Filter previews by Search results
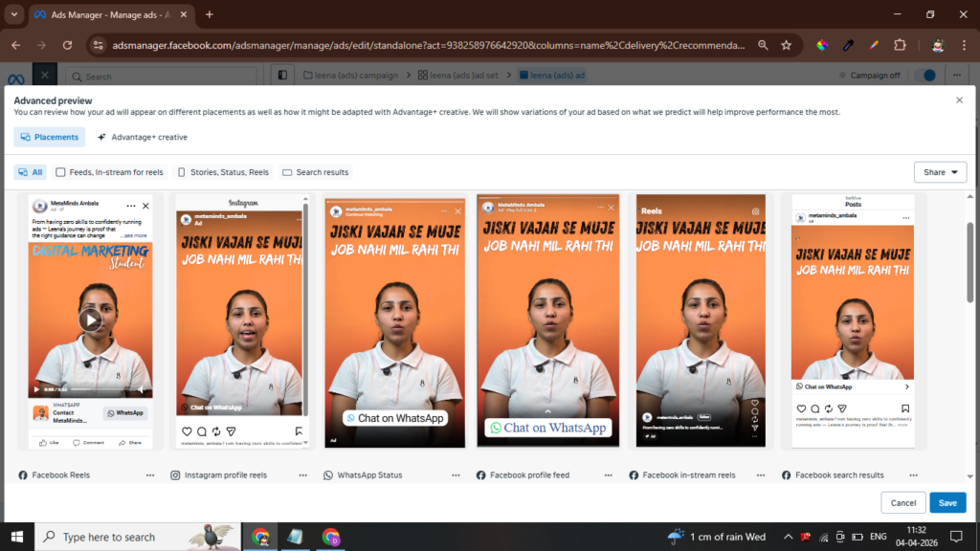 [x=316, y=172]
